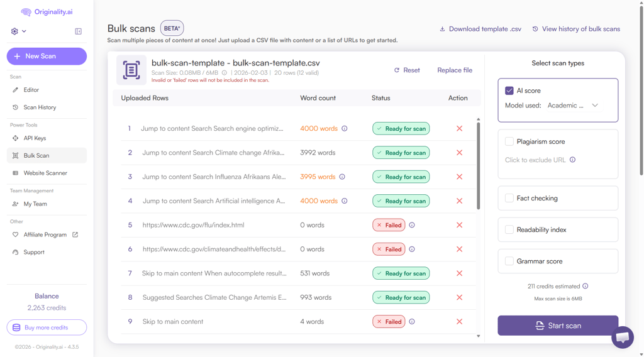Remove row 1 with red X
This screenshot has height=357, width=644.
(x=460, y=128)
